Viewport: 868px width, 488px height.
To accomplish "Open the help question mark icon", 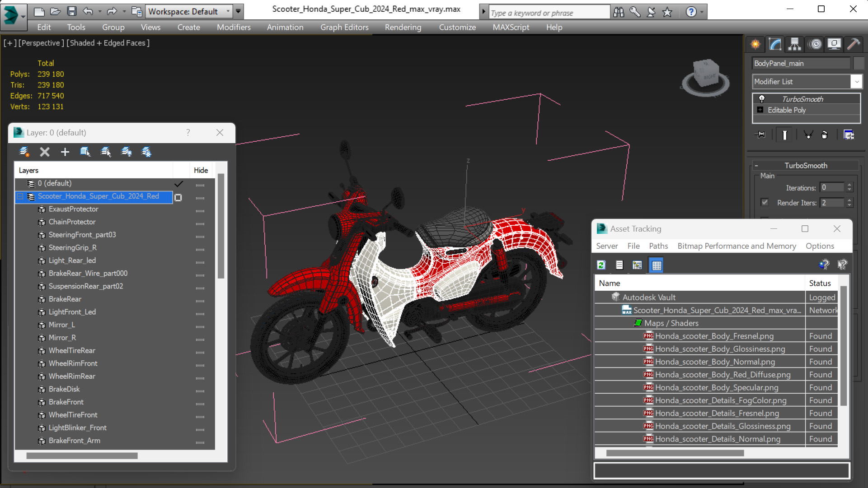I will pos(691,12).
